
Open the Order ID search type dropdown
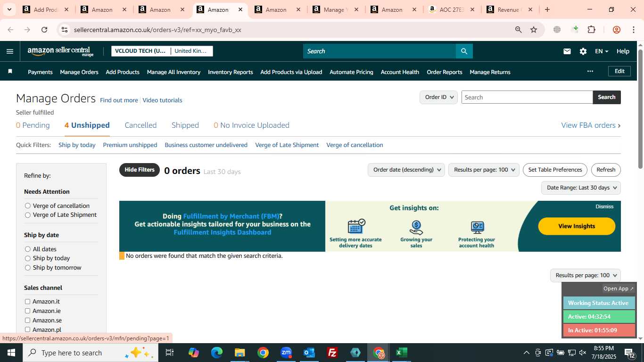tap(438, 97)
